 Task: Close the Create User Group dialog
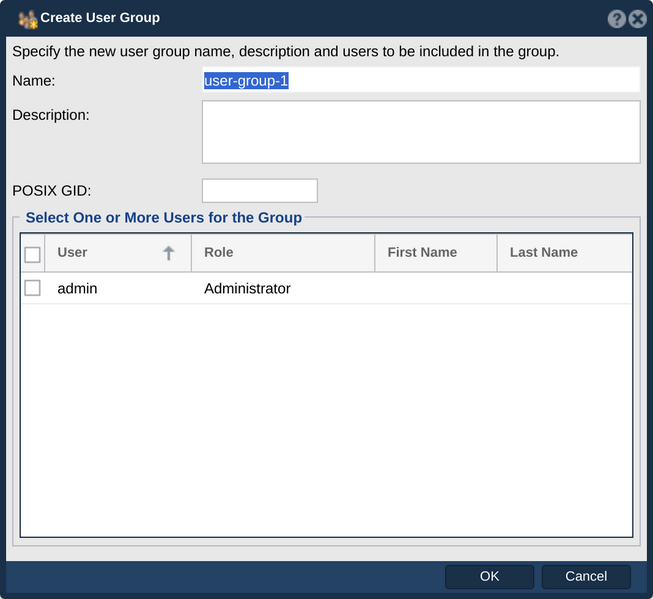click(x=638, y=19)
